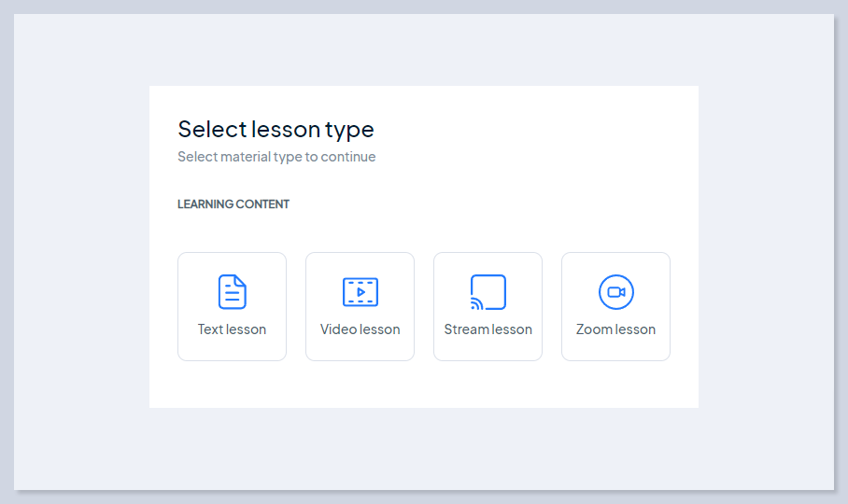
Task: Choose the Video lesson card
Action: [x=360, y=306]
